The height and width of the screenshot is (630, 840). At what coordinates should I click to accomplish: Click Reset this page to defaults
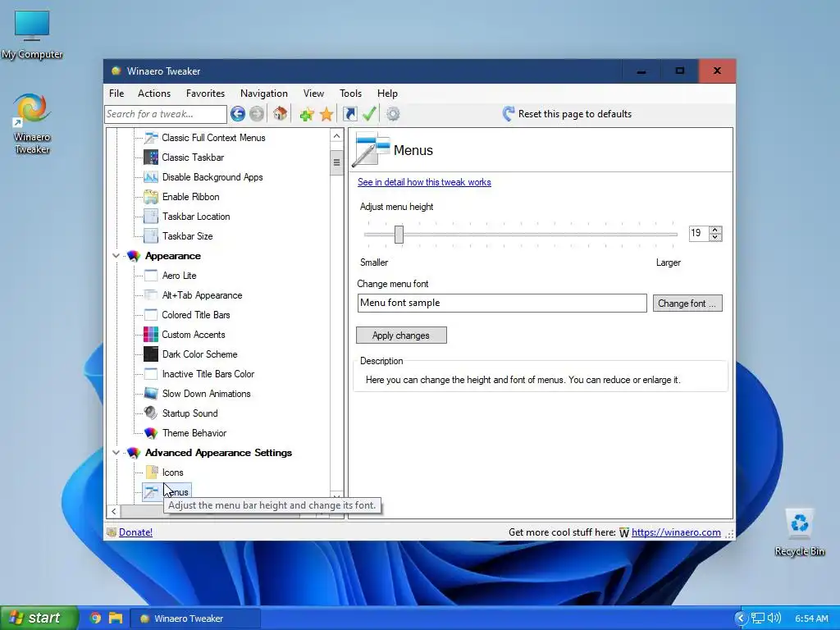568,113
